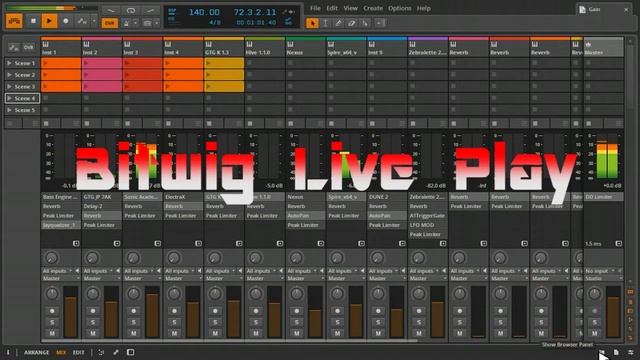Open the Create menu
Screen dimensions: 640x360
(x=373, y=8)
